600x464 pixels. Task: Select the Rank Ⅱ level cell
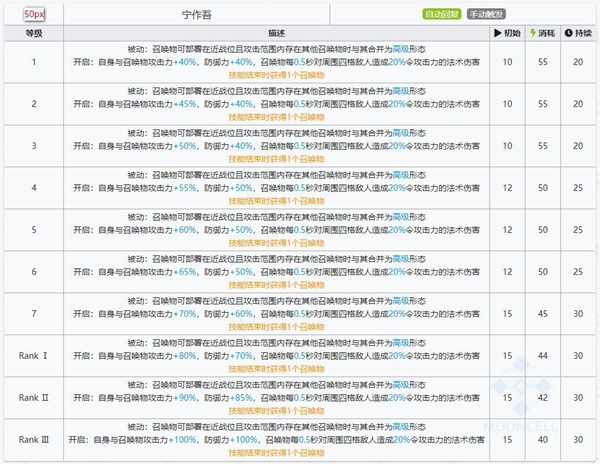pos(32,397)
